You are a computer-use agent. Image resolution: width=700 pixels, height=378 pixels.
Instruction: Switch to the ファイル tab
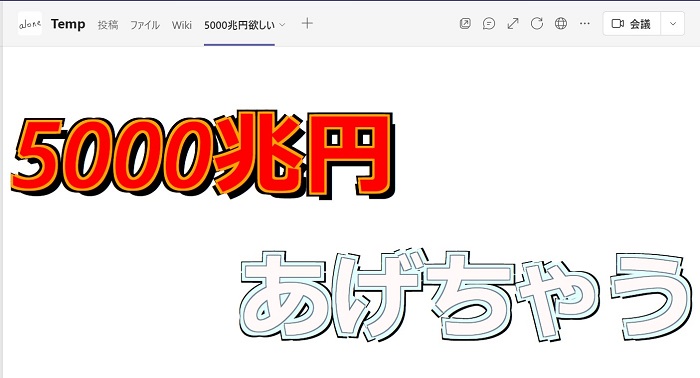tap(145, 25)
